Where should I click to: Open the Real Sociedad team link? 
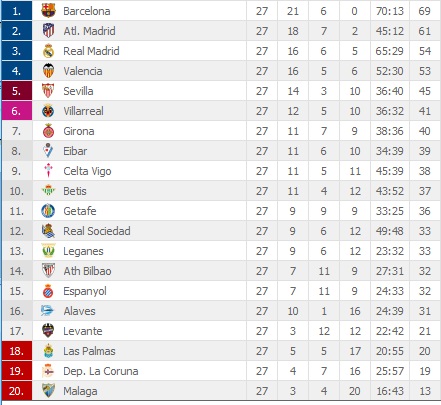point(97,231)
